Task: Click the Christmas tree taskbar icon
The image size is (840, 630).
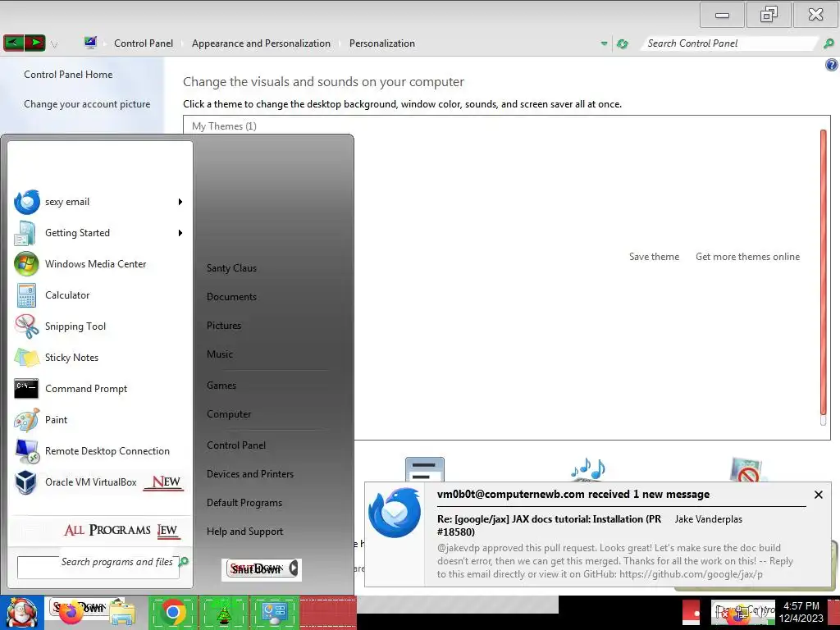Action: [223, 614]
